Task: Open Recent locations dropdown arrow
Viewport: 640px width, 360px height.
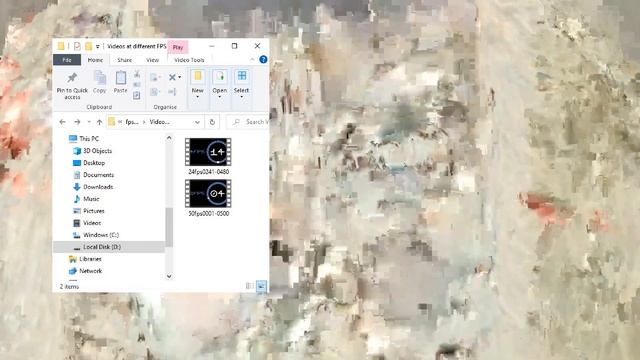Action: tap(89, 122)
